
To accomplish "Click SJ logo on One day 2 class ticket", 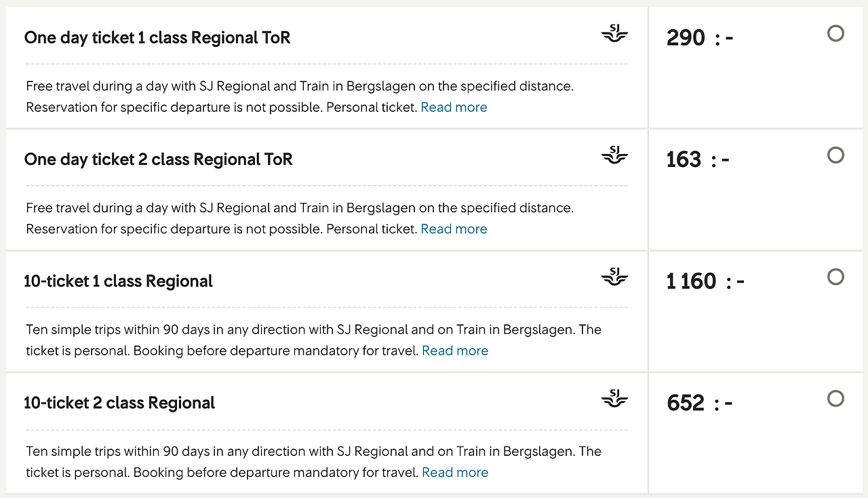I will pos(614,155).
